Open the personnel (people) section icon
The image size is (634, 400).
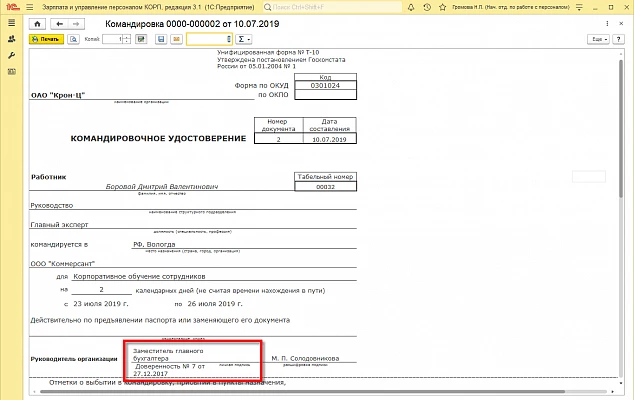(11, 39)
